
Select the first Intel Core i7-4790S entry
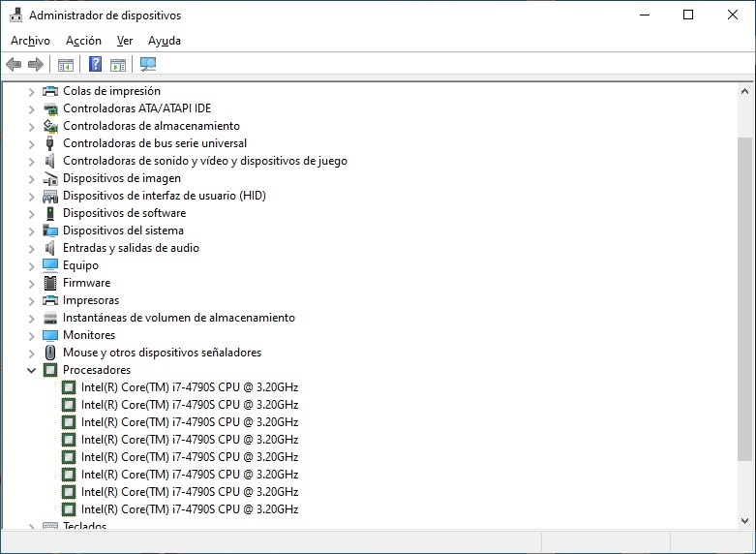(x=189, y=387)
